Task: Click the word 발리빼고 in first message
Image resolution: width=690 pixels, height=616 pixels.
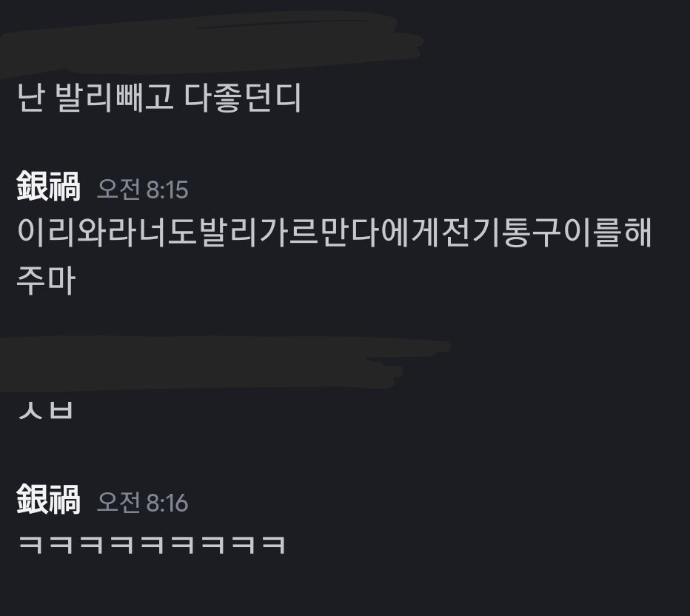Action: tap(114, 98)
